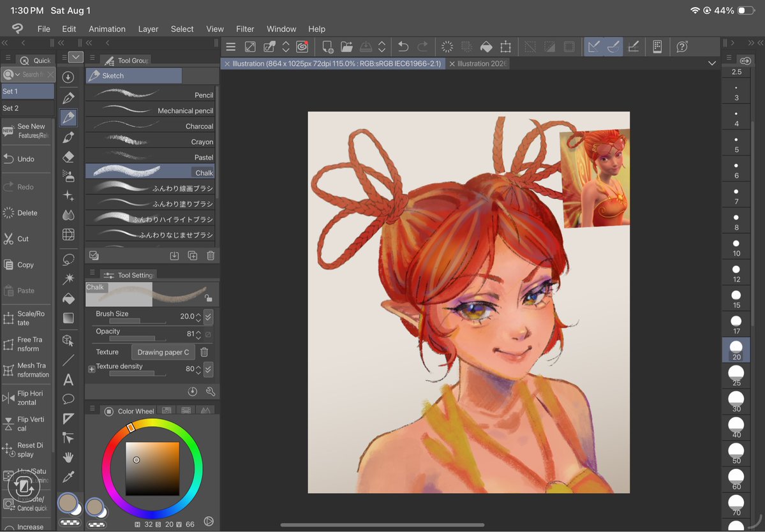The image size is (765, 532).
Task: Click the Fill bucket icon in command bar
Action: point(486,47)
